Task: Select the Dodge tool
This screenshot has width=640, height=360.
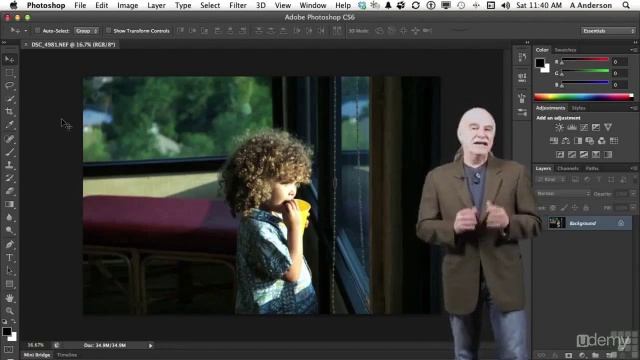Action: click(x=9, y=231)
